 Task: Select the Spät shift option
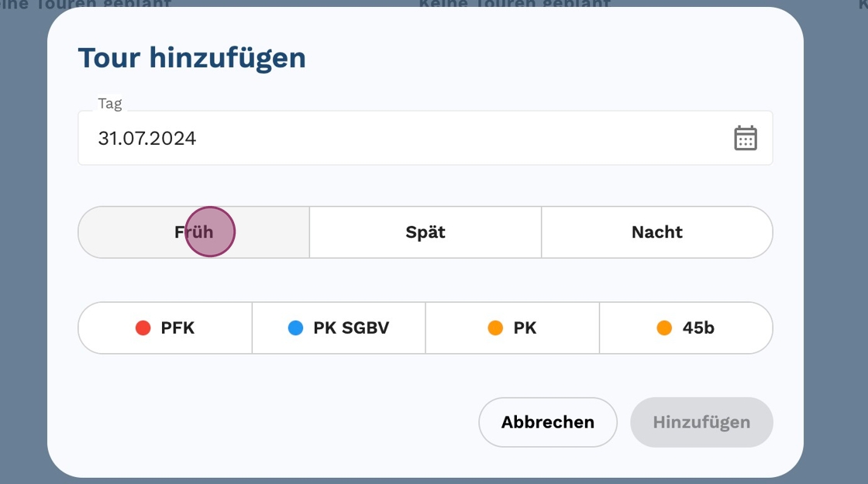pyautogui.click(x=425, y=232)
